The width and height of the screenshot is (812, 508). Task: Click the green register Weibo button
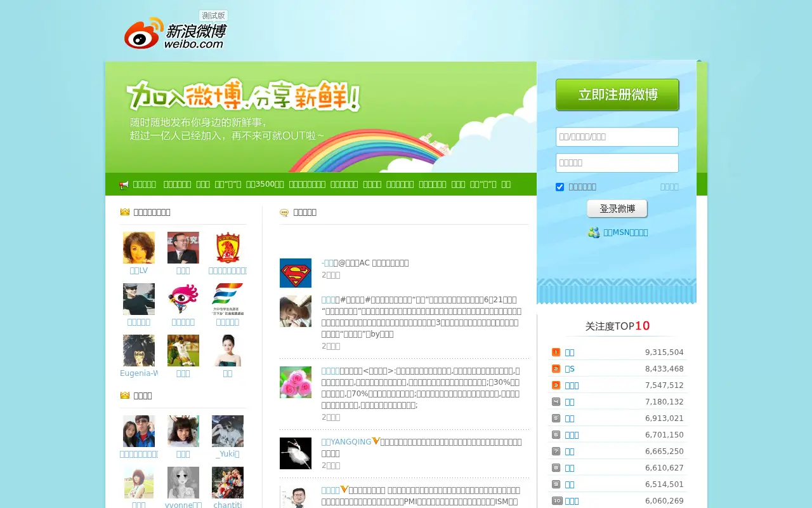pos(617,95)
